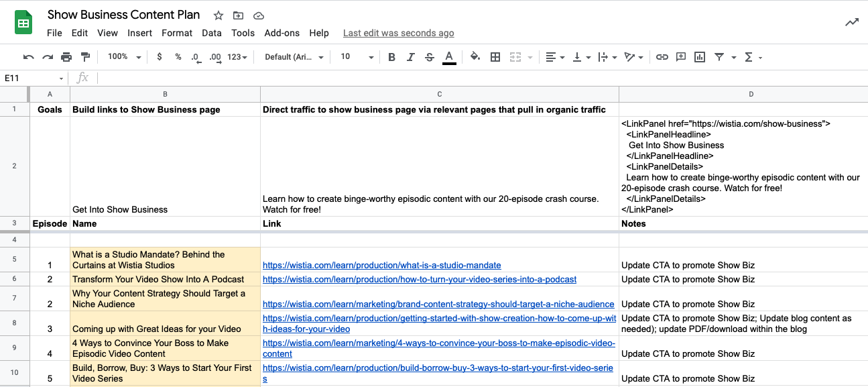Print the spreadsheet
Screen dimensions: 868x387
pyautogui.click(x=66, y=57)
